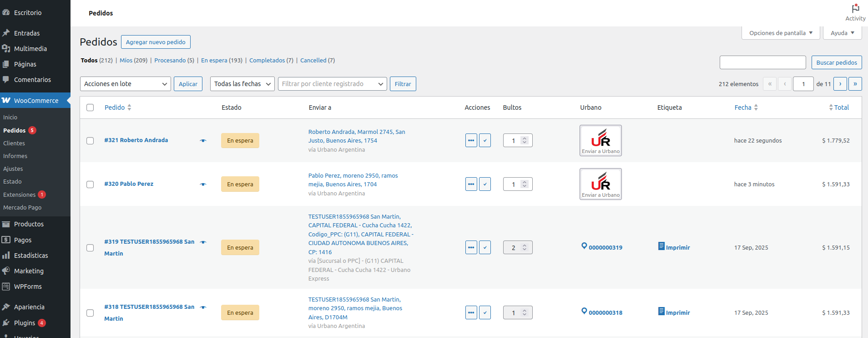Click Enviar a Urbano icon for order #321
The image size is (868, 338).
point(600,140)
